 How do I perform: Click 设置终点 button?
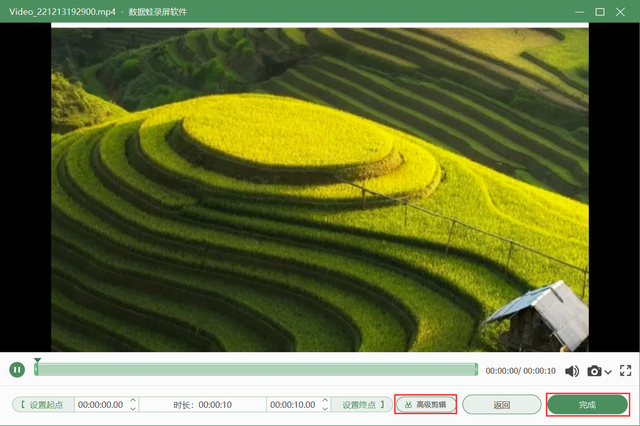tap(362, 405)
